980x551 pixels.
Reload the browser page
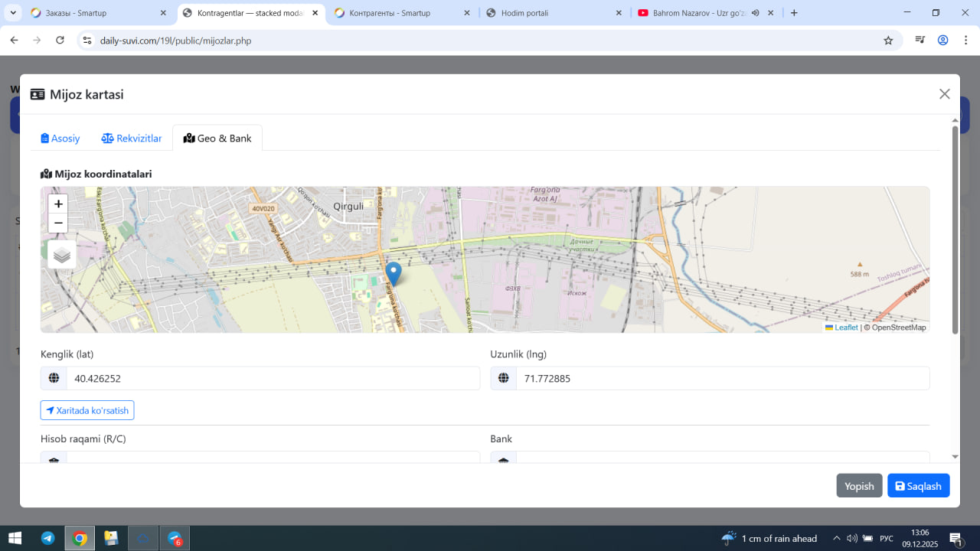click(60, 41)
